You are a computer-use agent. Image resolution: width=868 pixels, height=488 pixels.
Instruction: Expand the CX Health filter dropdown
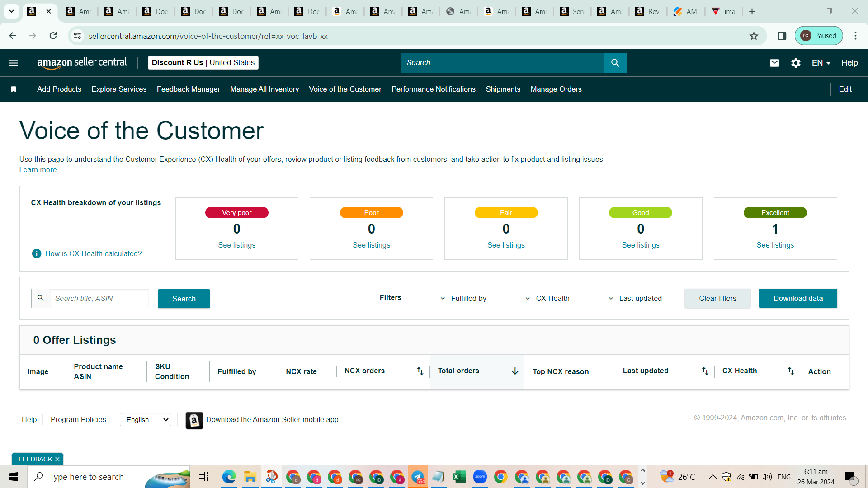pos(547,298)
